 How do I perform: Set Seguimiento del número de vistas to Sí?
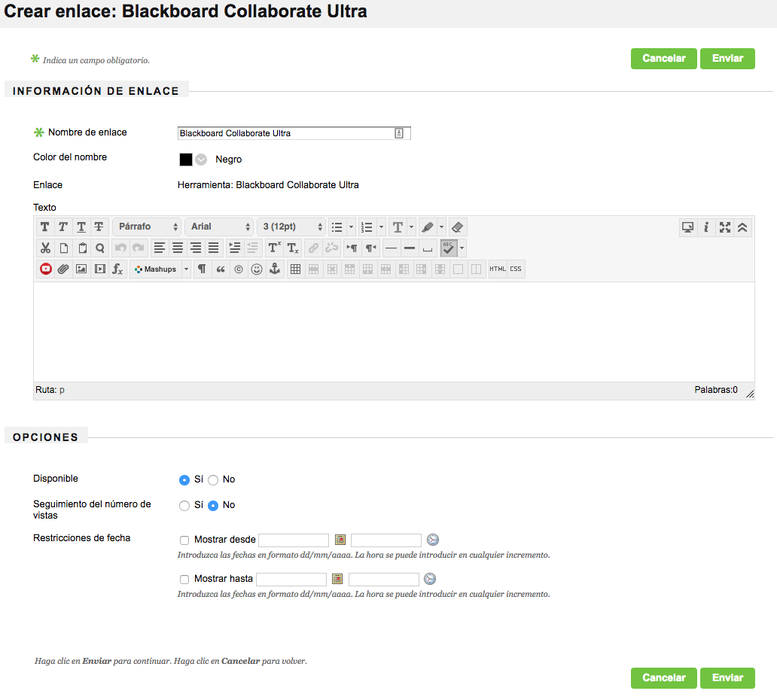coord(184,505)
